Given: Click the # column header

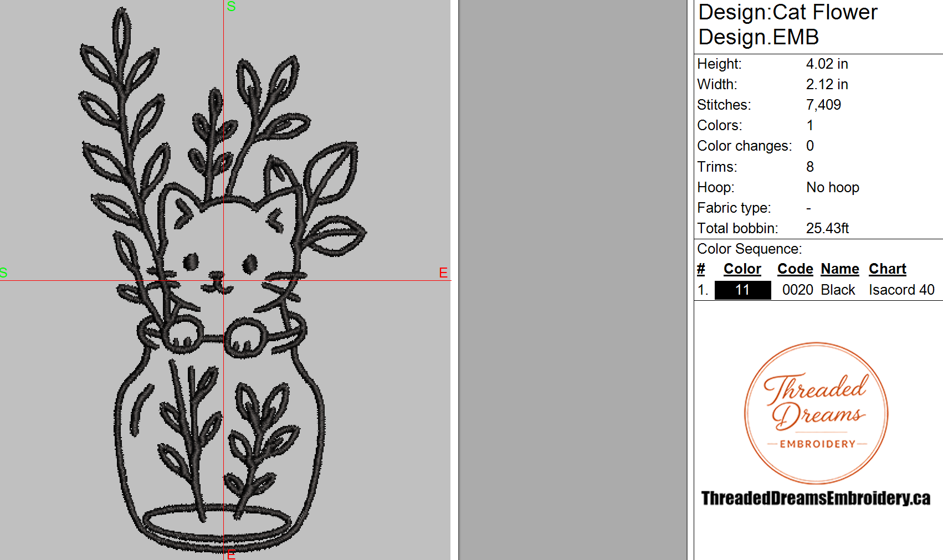Looking at the screenshot, I should pyautogui.click(x=701, y=269).
